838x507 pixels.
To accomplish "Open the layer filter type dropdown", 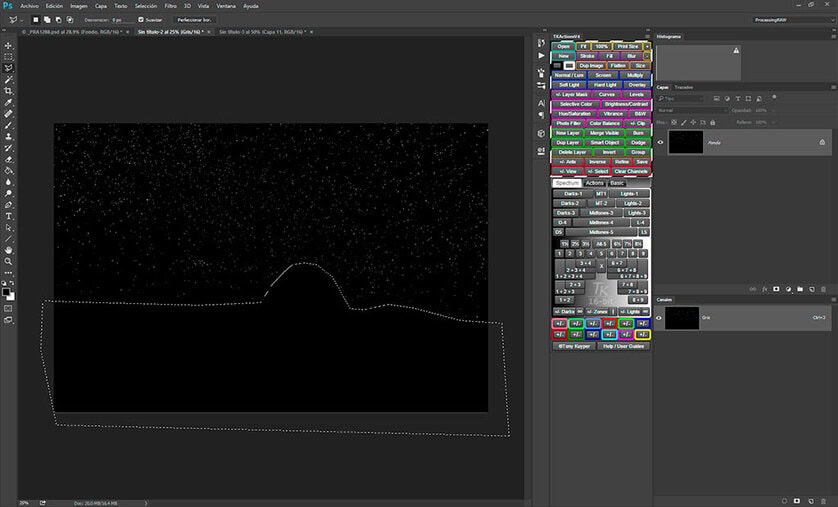I will [681, 99].
